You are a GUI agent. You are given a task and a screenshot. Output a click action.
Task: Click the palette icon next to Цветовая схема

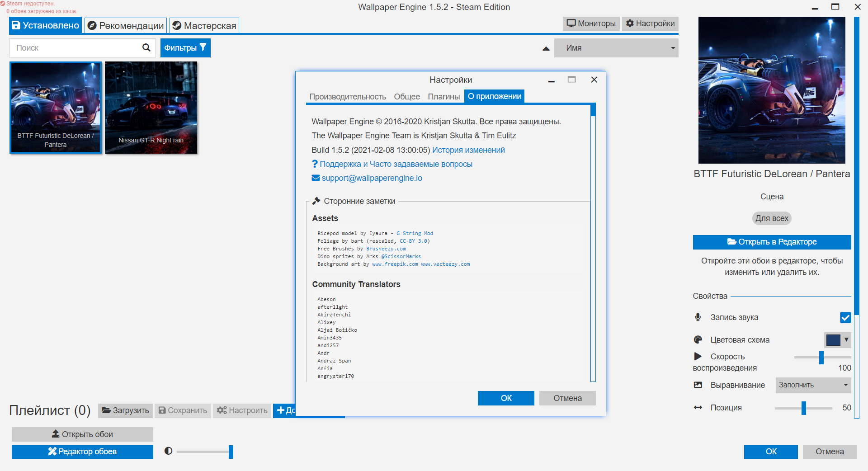tap(698, 339)
